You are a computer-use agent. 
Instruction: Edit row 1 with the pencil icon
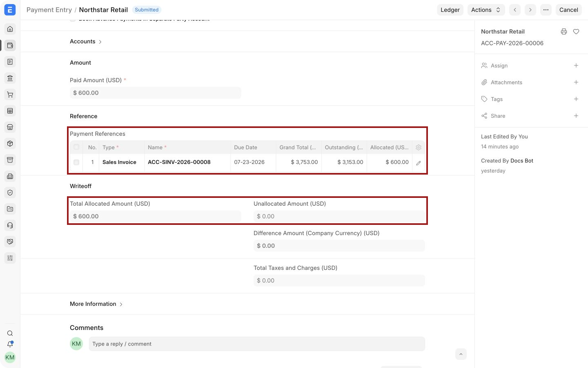pyautogui.click(x=419, y=162)
